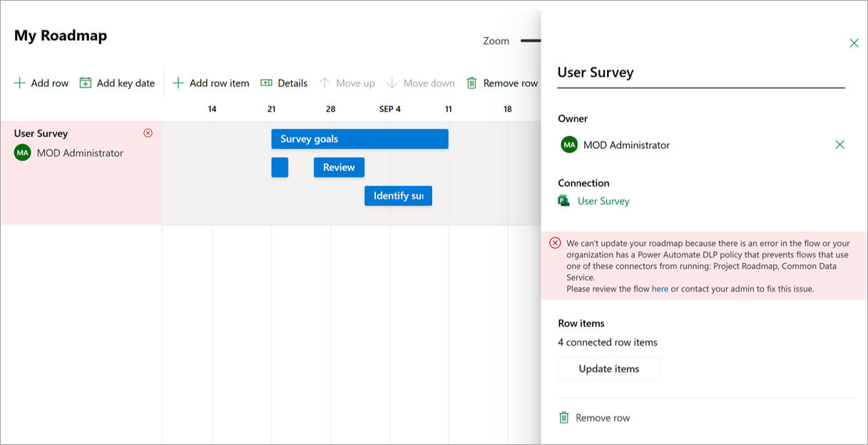868x445 pixels.
Task: Click the Add row item label
Action: (x=220, y=83)
